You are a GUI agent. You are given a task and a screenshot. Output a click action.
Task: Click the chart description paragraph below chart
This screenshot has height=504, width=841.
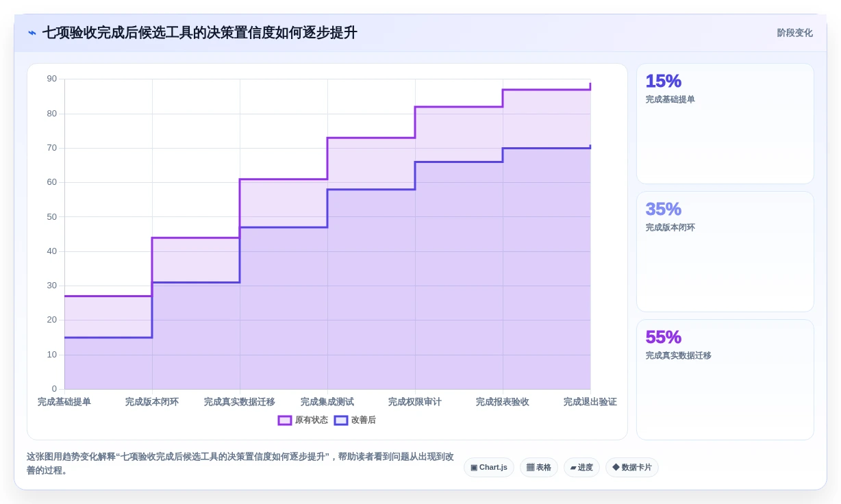240,464
